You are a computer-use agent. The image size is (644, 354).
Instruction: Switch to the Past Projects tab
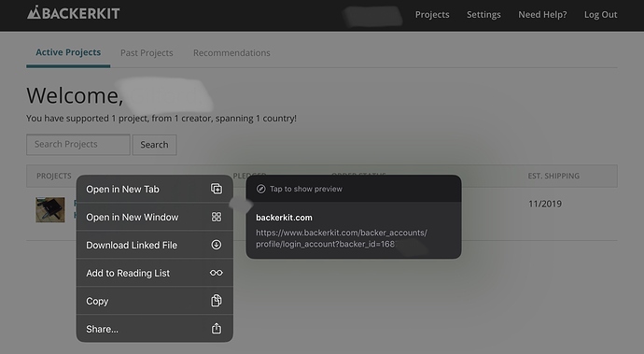tap(147, 52)
